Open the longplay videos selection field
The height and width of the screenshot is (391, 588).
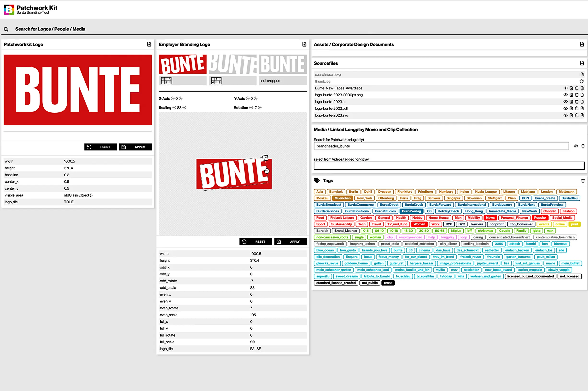pos(449,166)
